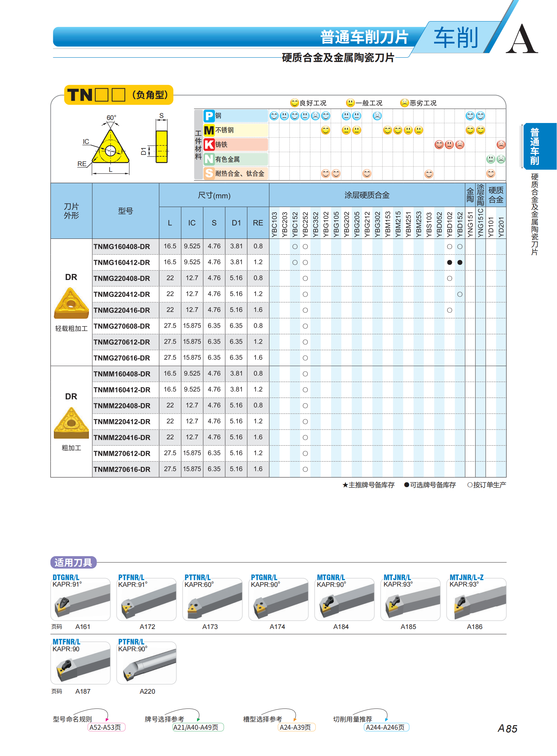Click page reference A173
Screen dimensions: 557x756
click(x=210, y=627)
